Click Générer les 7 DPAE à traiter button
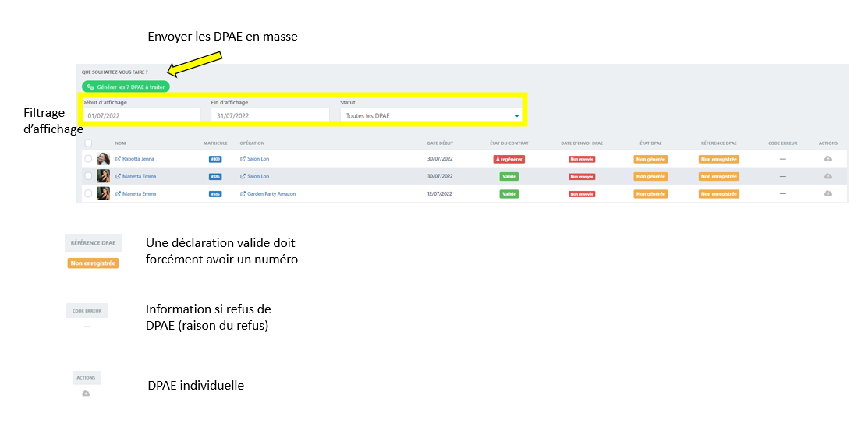This screenshot has width=868, height=438. 126,87
